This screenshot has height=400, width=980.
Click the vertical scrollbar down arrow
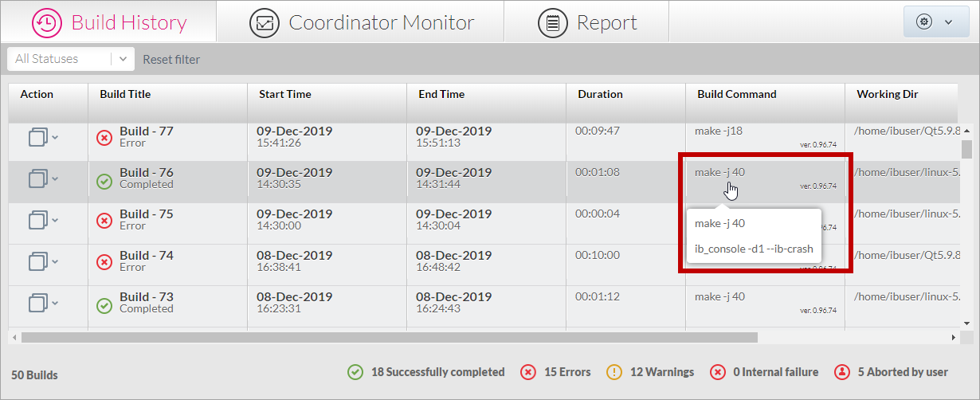pos(966,323)
